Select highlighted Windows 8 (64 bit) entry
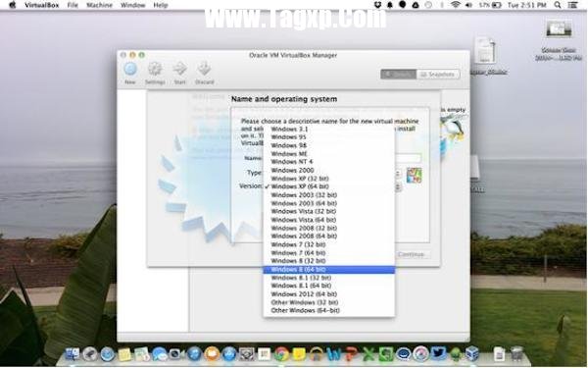Screen dimensions: 588x368 pos(329,269)
